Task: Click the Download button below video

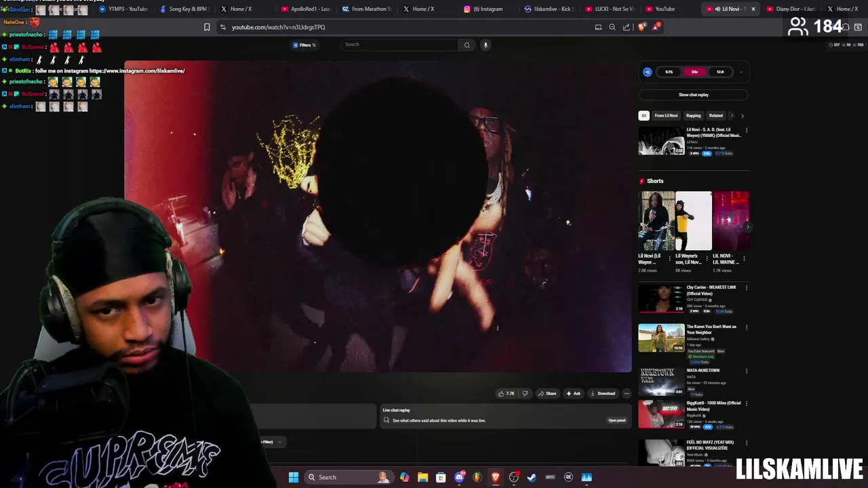Action: pos(603,393)
